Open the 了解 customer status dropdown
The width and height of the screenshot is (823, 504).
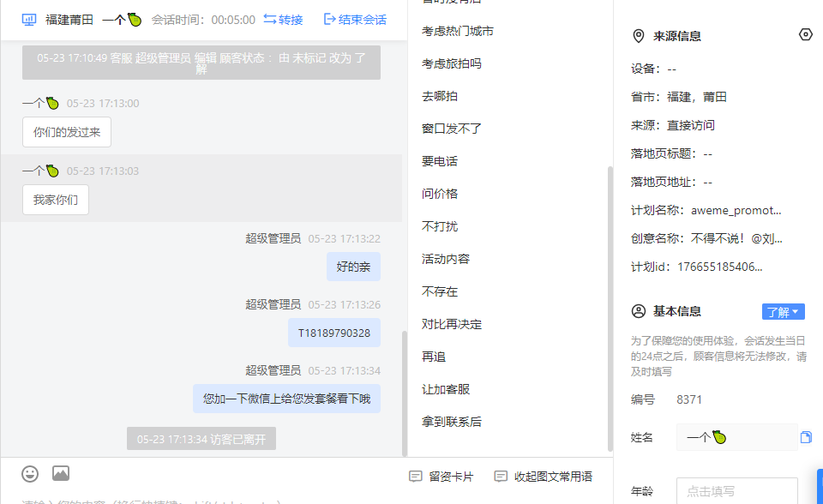click(x=783, y=312)
